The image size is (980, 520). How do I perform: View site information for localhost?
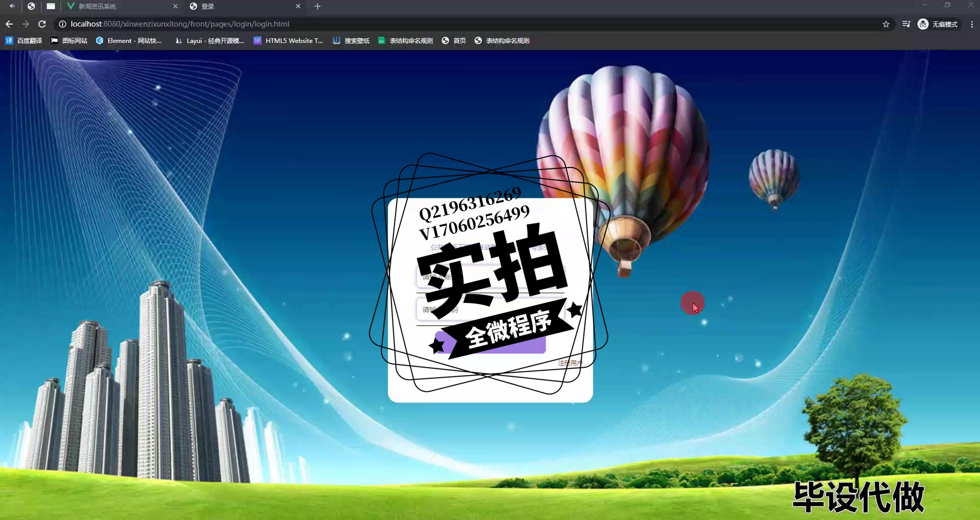62,24
